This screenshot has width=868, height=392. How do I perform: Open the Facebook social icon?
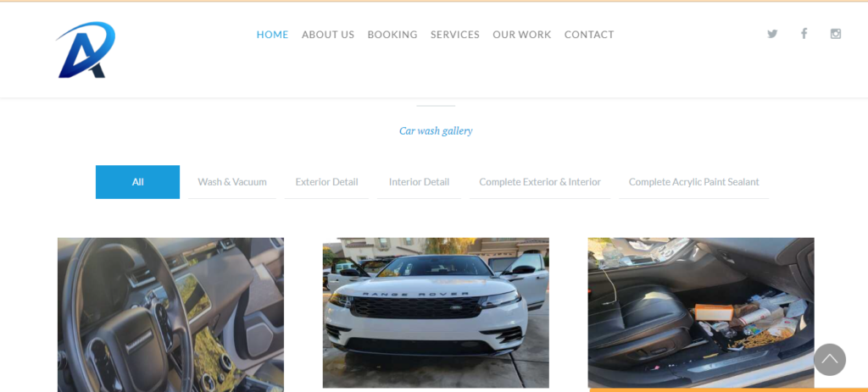click(x=804, y=33)
